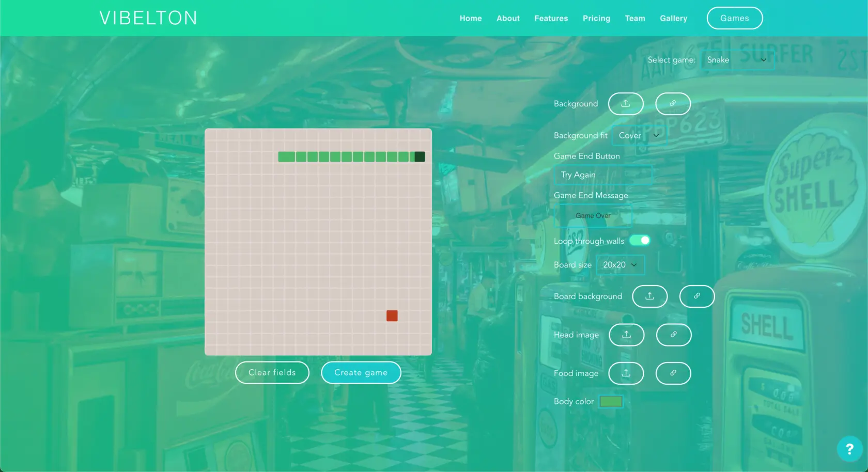This screenshot has height=472, width=868.
Task: Navigate to the Features page
Action: point(551,18)
